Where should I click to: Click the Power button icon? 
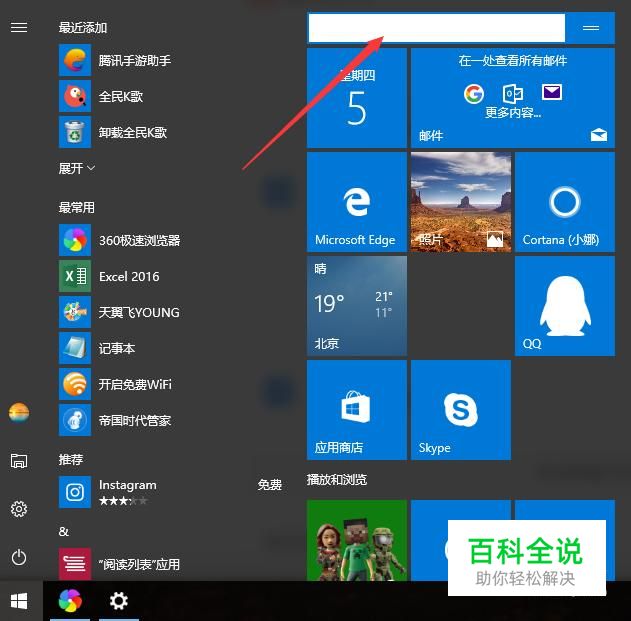pos(19,557)
